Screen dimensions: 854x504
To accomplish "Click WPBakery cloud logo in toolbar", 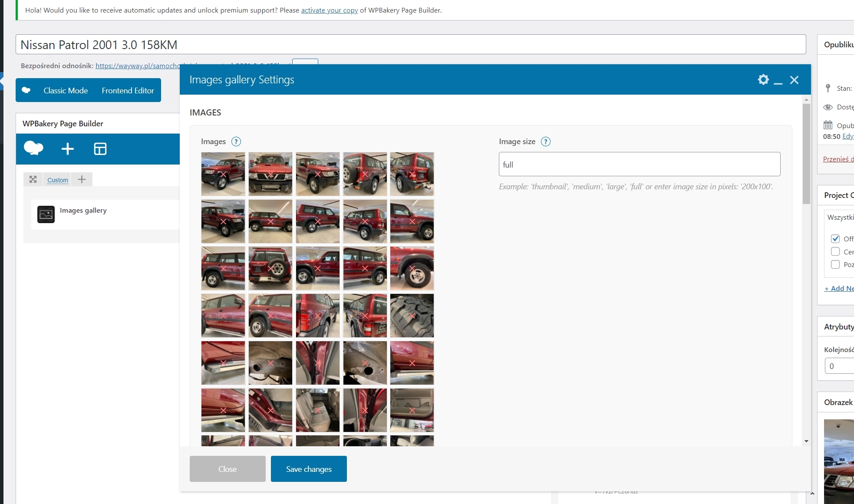I will (33, 148).
